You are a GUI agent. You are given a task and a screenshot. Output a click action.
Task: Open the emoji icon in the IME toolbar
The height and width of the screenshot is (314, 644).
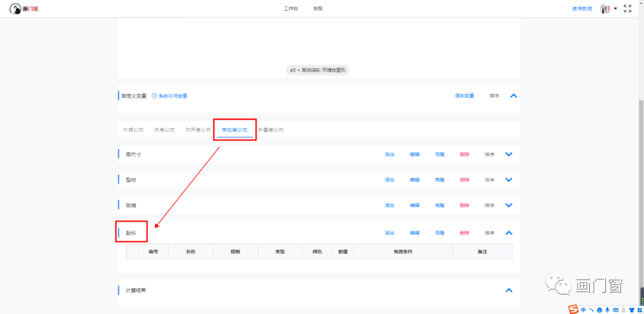[x=599, y=310]
